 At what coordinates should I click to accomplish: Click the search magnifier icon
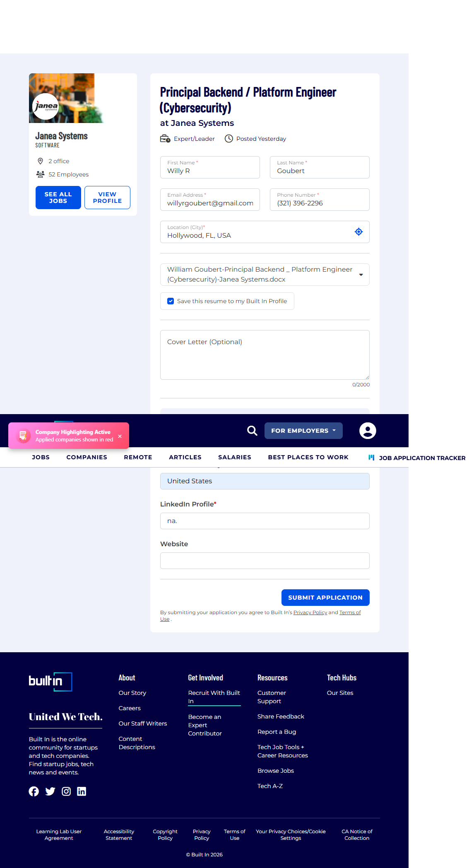click(252, 431)
